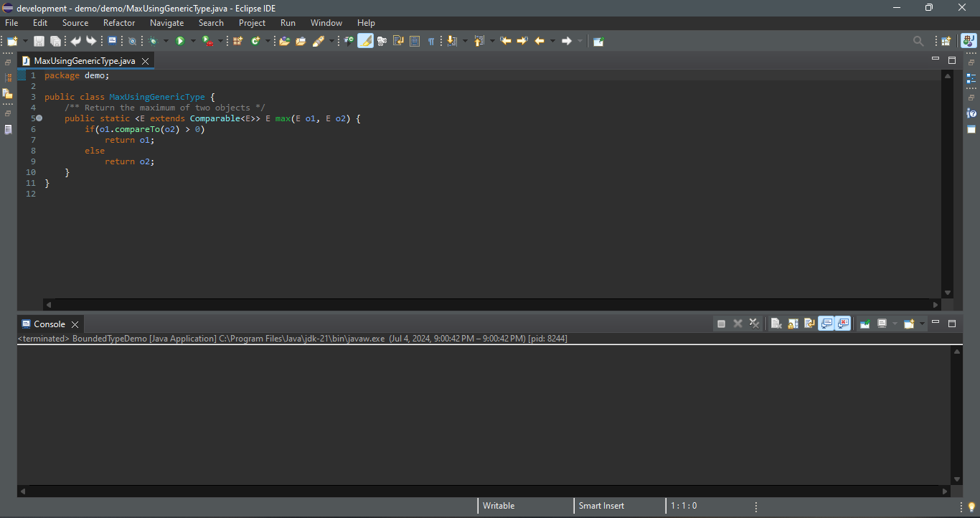Click the Search flashlight toolbar icon
Image resolution: width=980 pixels, height=518 pixels.
click(x=318, y=41)
